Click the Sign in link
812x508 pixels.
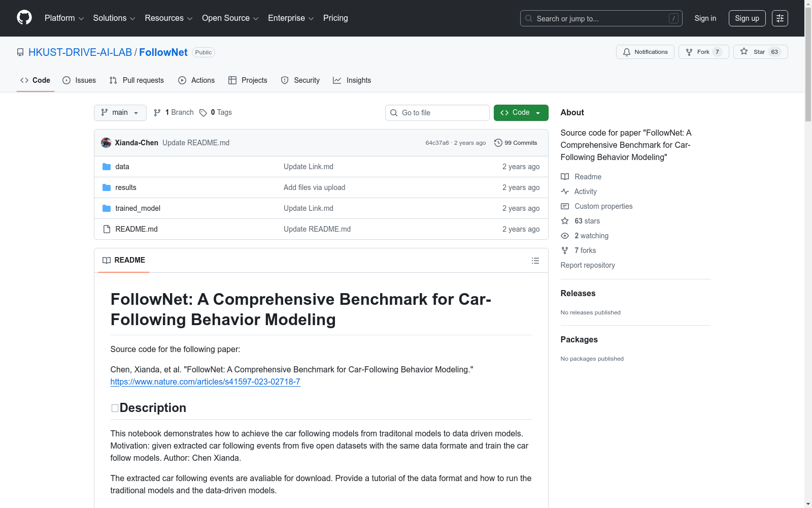click(705, 18)
